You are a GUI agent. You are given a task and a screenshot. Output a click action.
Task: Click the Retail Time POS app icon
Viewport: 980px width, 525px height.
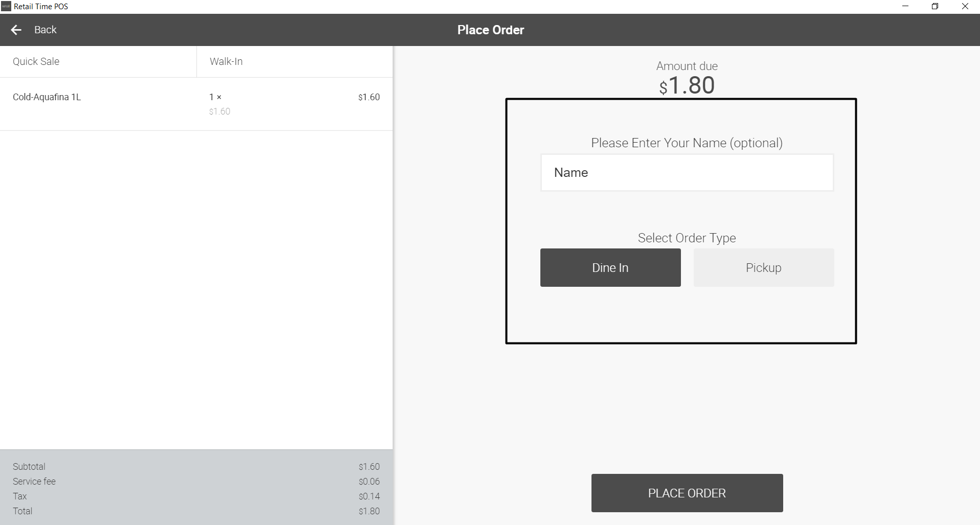[x=6, y=7]
